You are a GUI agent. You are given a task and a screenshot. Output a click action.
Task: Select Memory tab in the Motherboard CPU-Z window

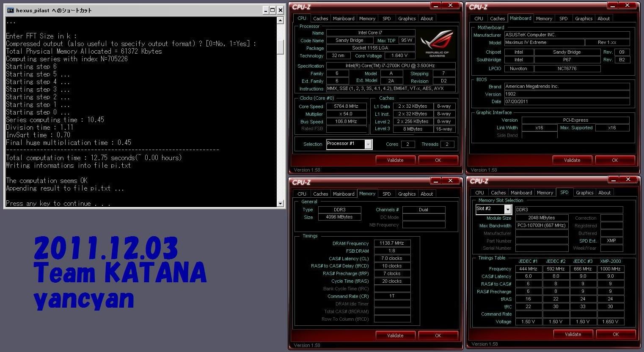pyautogui.click(x=544, y=19)
